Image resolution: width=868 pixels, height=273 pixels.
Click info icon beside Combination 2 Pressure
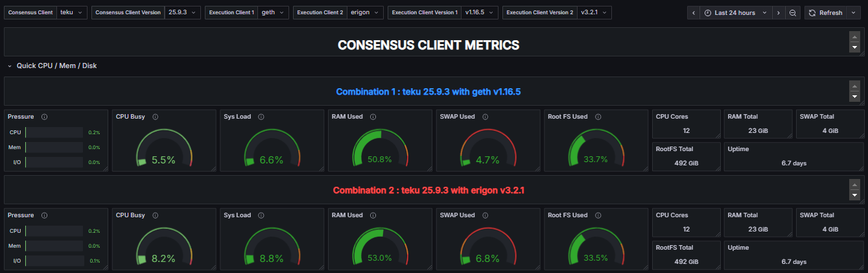pos(44,215)
